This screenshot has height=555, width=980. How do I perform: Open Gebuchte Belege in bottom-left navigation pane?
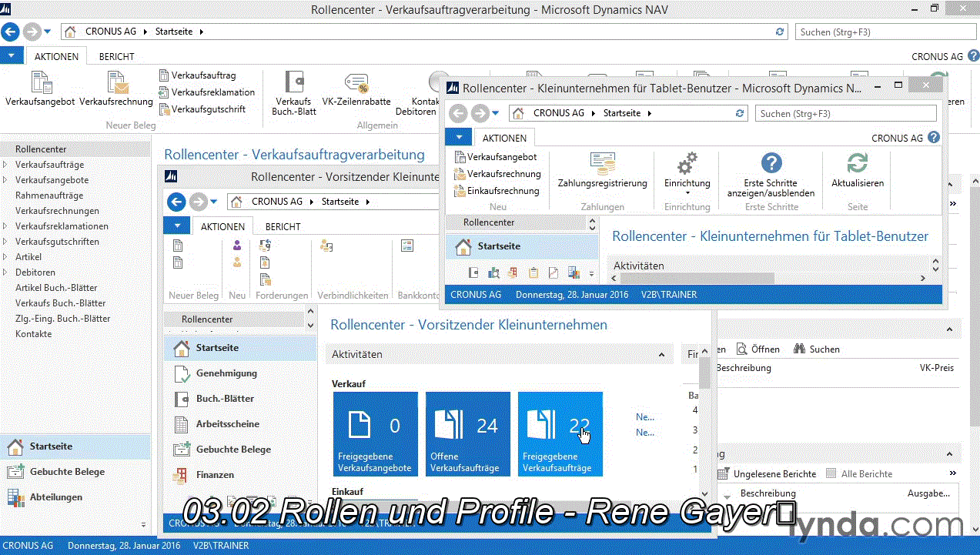pyautogui.click(x=67, y=472)
